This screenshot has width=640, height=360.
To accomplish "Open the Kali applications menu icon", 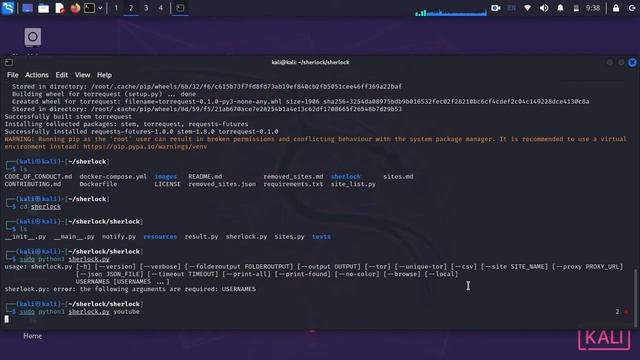I will click(8, 8).
